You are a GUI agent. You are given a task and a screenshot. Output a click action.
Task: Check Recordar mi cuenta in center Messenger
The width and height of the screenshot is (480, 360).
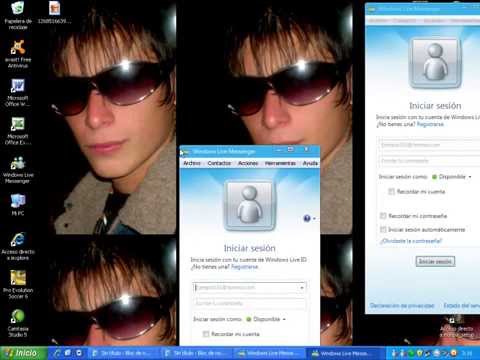pos(206,334)
